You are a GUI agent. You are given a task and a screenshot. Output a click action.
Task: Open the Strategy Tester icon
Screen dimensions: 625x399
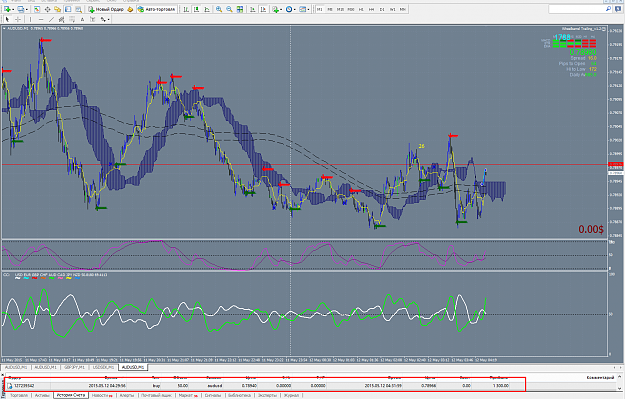pos(79,9)
